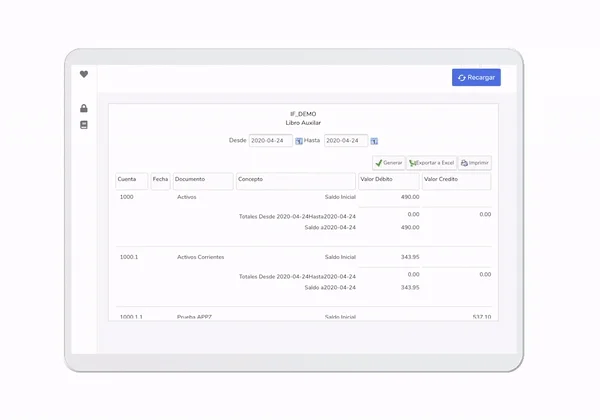Click the Generar button
The height and width of the screenshot is (420, 600).
(388, 163)
